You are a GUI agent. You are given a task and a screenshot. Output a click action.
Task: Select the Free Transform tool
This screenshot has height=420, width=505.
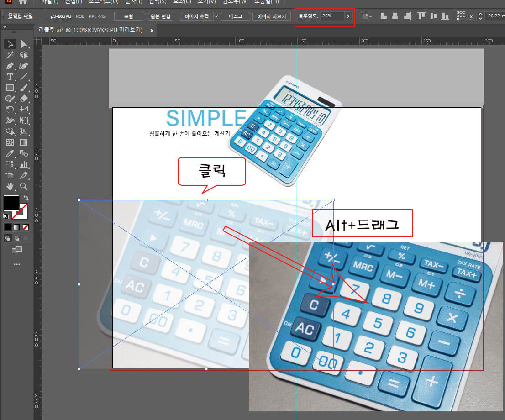[x=24, y=121]
